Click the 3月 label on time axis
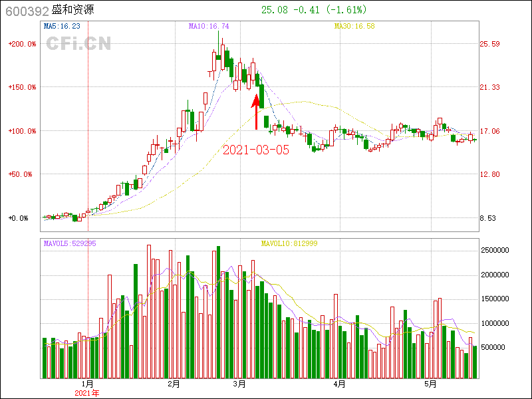The image size is (532, 399). point(239,384)
